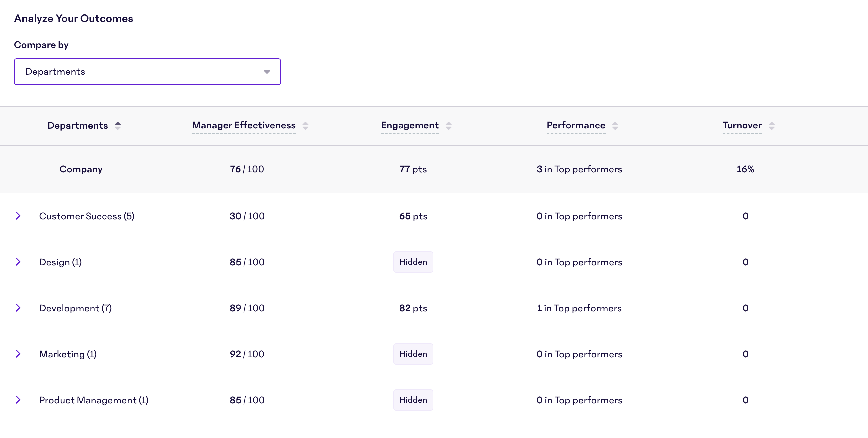This screenshot has width=868, height=438.
Task: Click Development score 89 / 100
Action: pos(247,308)
